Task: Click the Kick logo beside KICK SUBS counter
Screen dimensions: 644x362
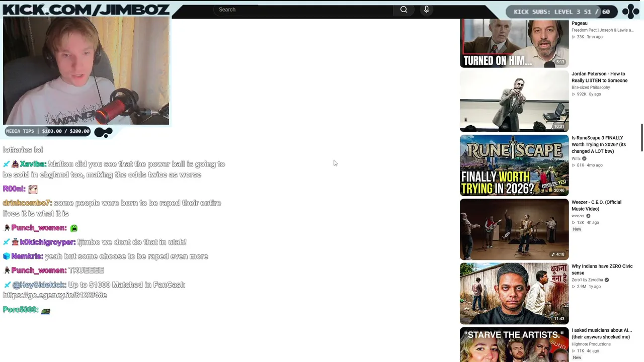Action: point(630,11)
